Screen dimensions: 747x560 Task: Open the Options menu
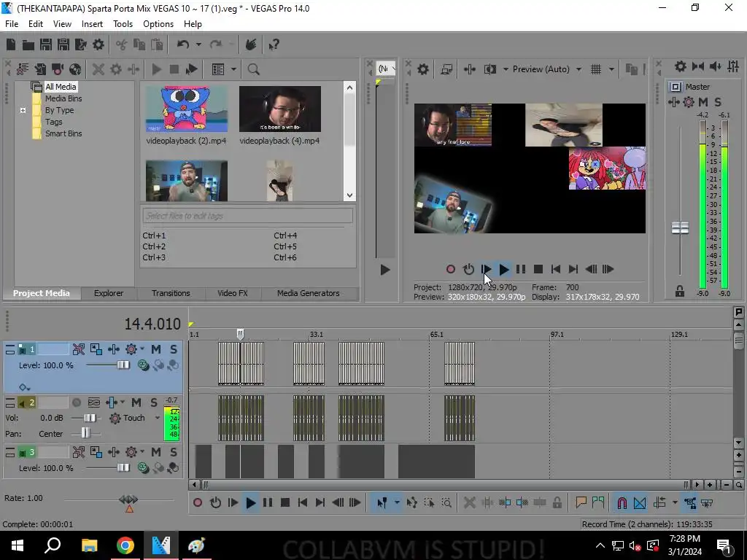coord(158,24)
